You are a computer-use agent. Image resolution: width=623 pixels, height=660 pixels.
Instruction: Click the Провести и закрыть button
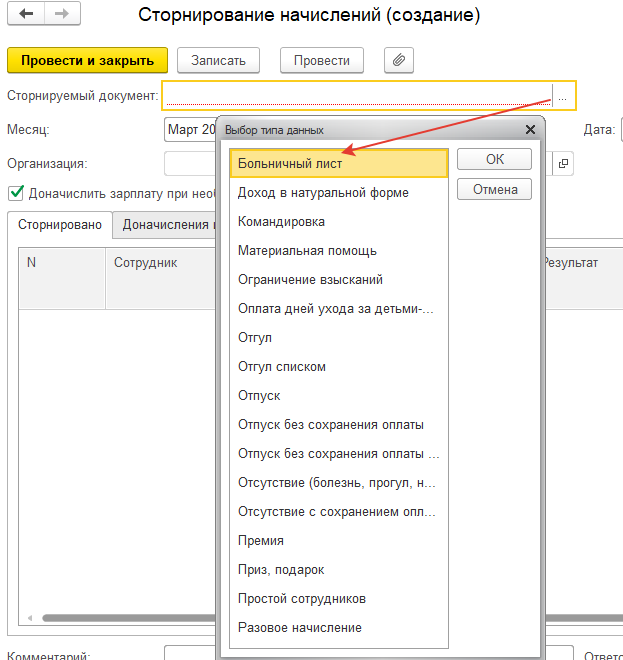tap(88, 60)
